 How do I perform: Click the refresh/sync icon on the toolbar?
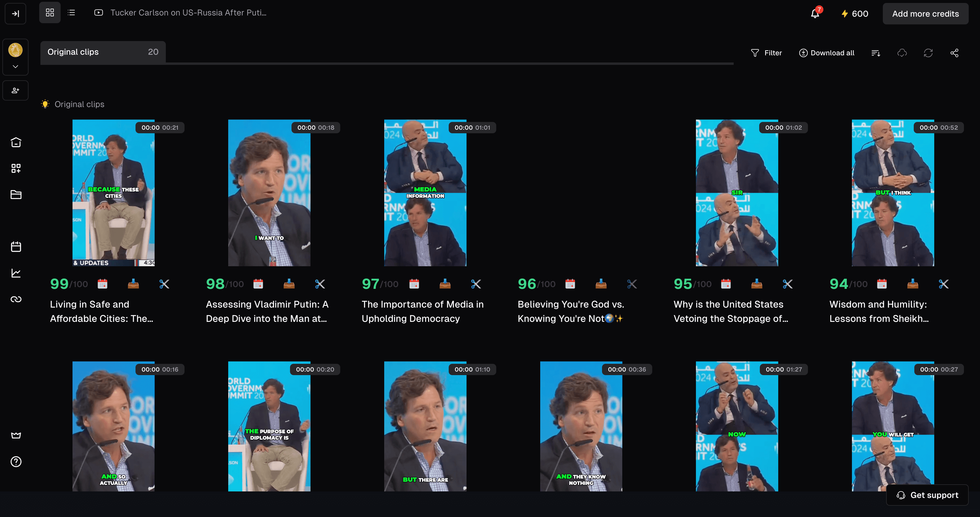929,53
